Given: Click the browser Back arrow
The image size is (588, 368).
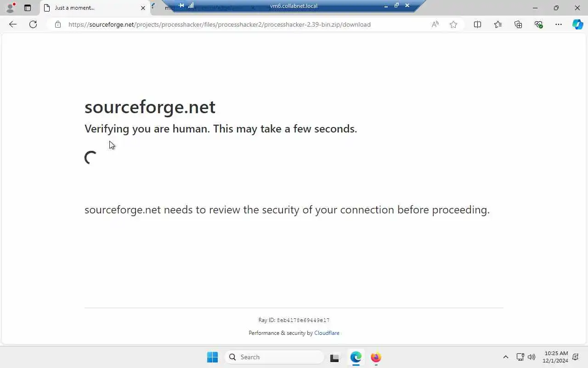Looking at the screenshot, I should pyautogui.click(x=13, y=24).
